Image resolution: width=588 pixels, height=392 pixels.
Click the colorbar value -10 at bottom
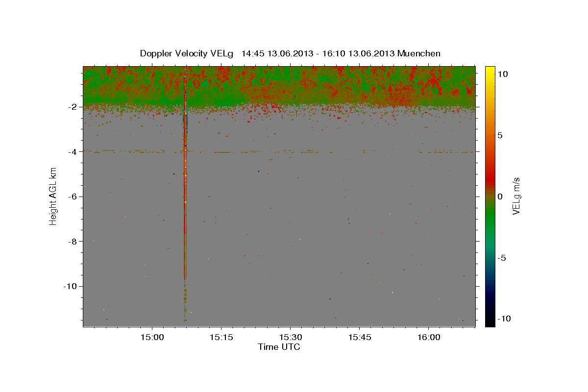[504, 319]
